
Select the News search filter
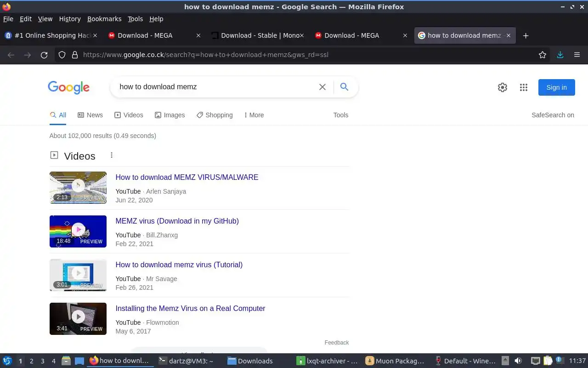click(x=90, y=115)
